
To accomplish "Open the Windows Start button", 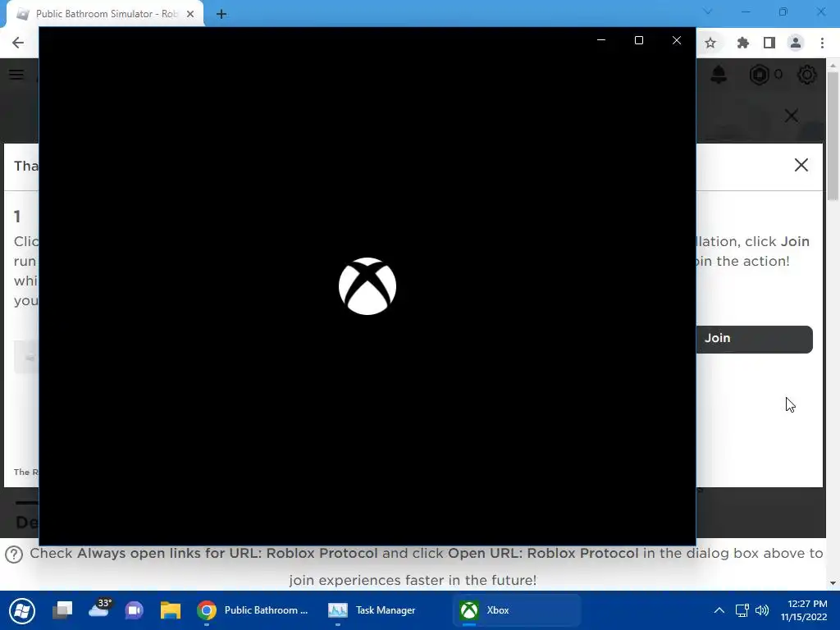I will [x=22, y=610].
